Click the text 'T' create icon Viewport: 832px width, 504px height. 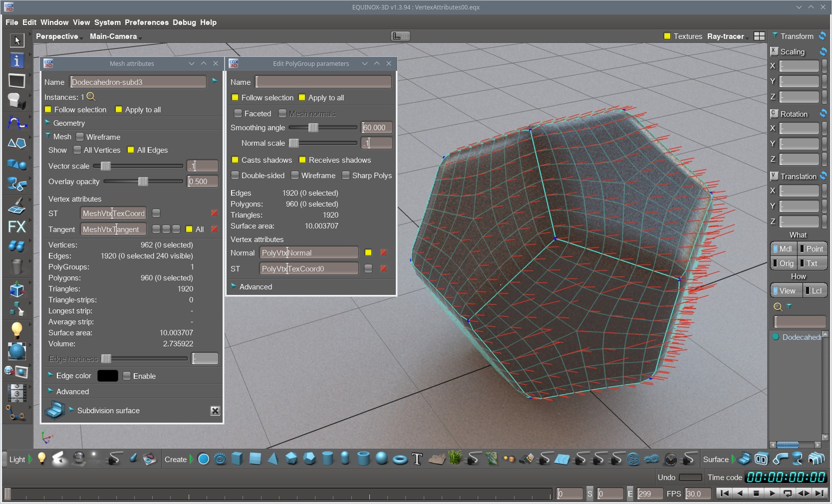point(417,459)
